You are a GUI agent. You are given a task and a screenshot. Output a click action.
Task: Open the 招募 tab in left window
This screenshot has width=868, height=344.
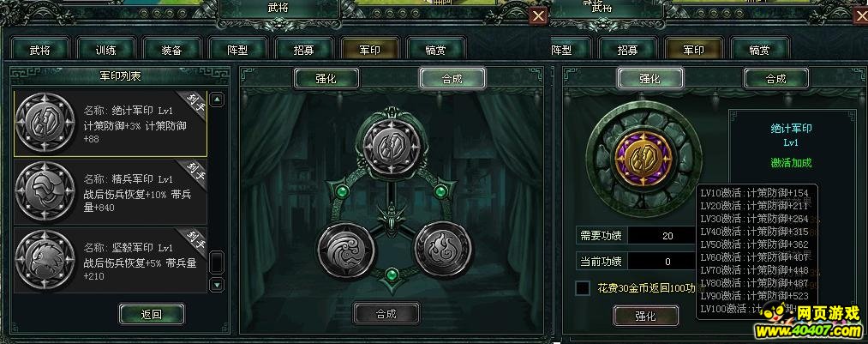303,50
